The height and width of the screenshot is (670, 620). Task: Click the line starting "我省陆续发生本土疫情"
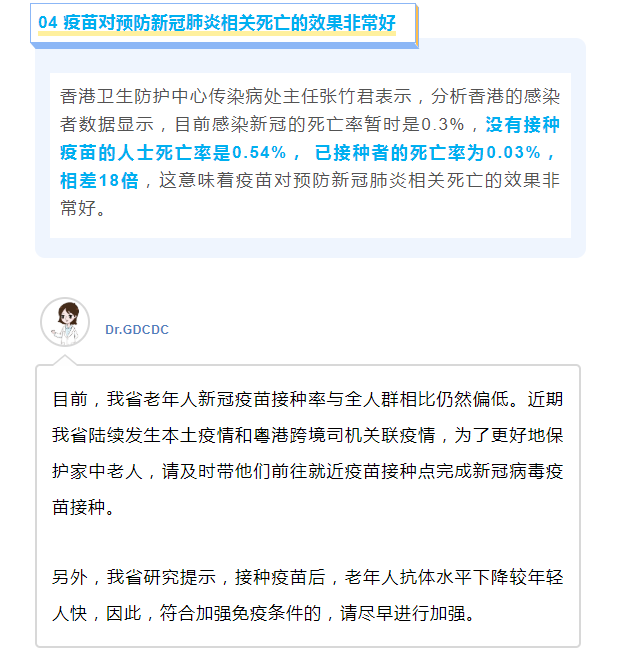coord(308,435)
